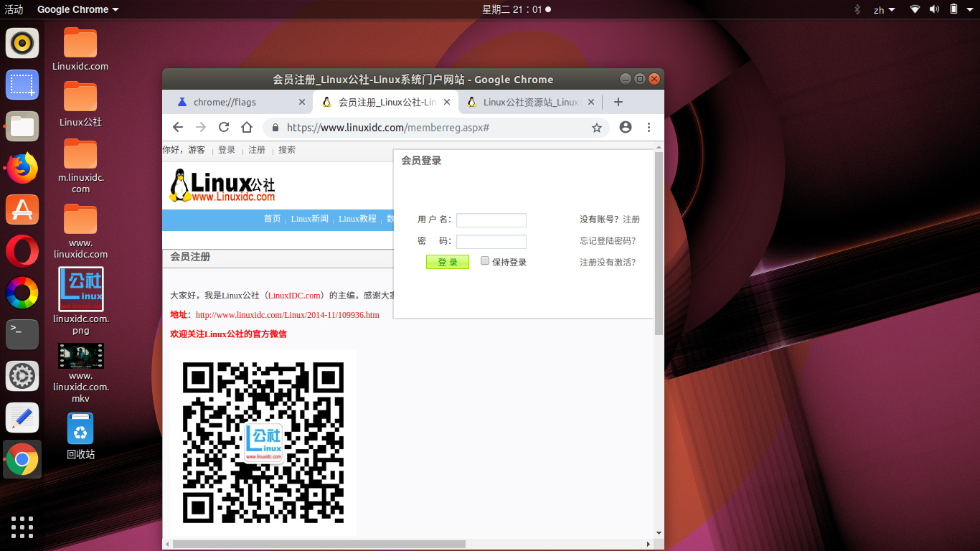Click the Bluetooth indicator

(857, 9)
